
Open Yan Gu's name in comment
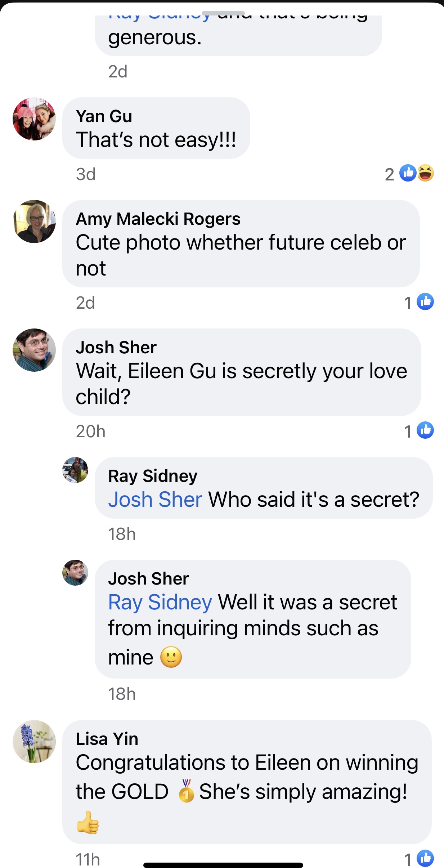tap(104, 116)
